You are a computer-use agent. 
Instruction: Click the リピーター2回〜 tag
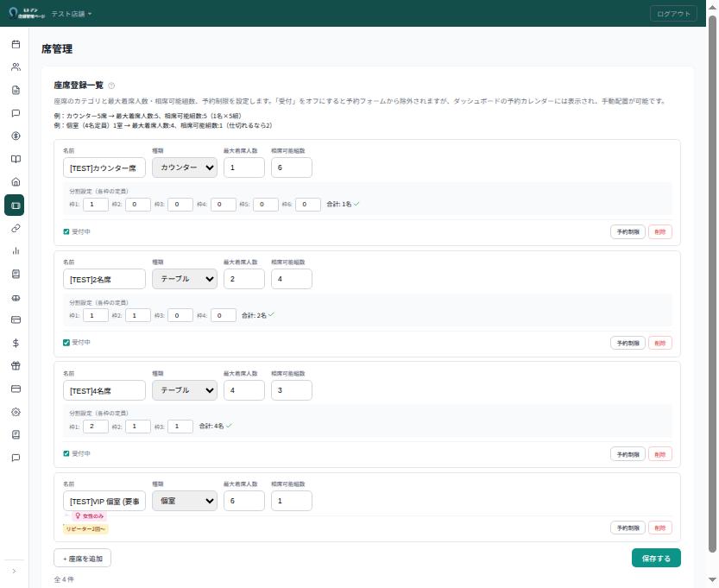click(x=85, y=529)
